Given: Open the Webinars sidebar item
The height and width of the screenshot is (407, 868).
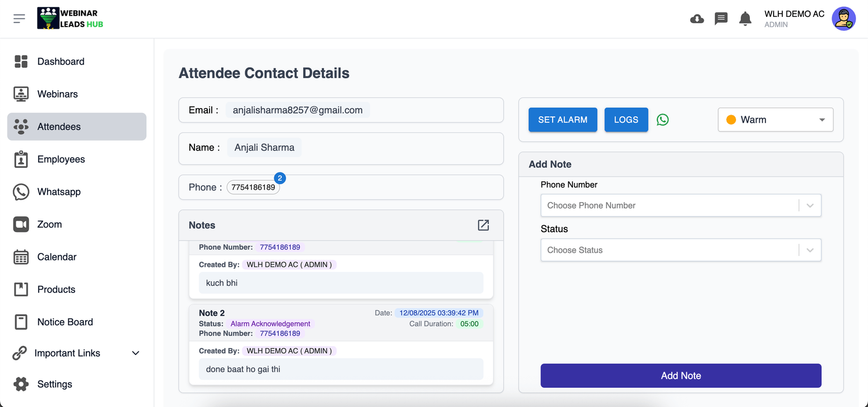Looking at the screenshot, I should 57,94.
